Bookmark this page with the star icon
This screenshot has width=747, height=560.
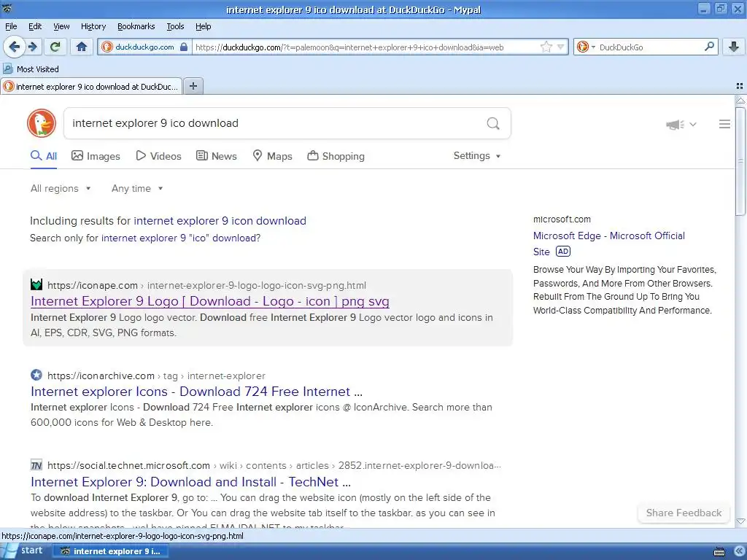coord(546,47)
